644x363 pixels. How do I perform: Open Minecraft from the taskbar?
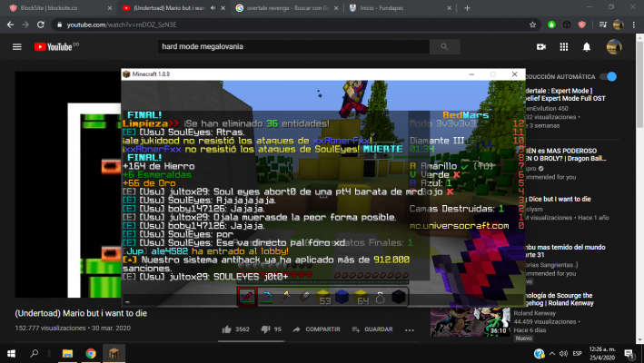114,353
